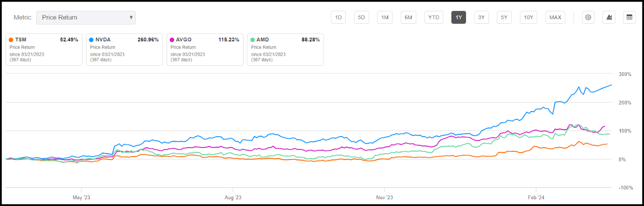This screenshot has width=644, height=206.
Task: Select the 1D time range
Action: (x=338, y=17)
